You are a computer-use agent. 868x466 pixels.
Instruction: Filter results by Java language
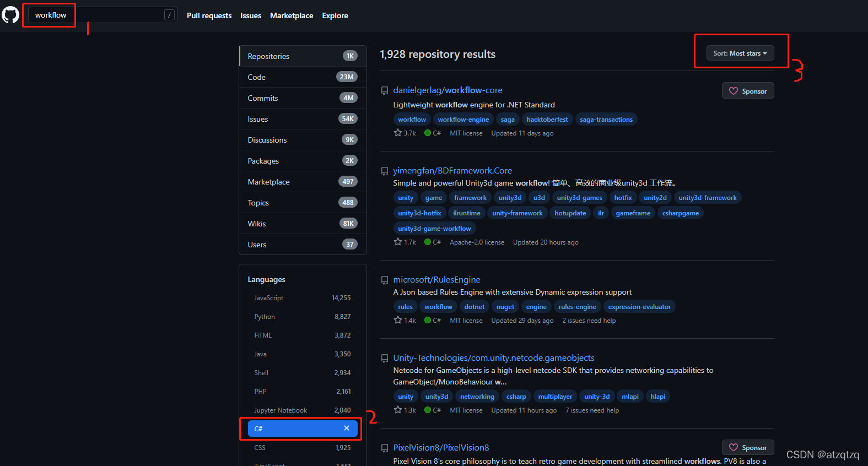pos(303,354)
